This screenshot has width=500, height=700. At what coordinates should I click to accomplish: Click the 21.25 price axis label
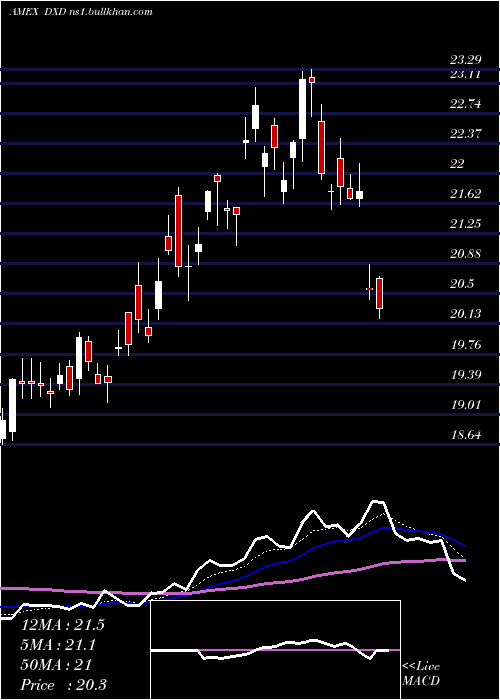coord(465,223)
